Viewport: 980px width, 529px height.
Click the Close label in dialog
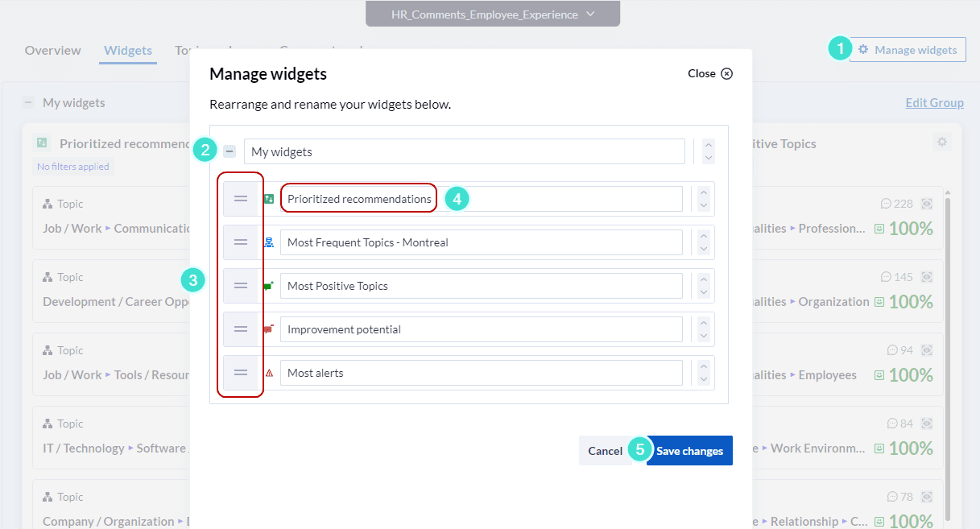pyautogui.click(x=701, y=73)
